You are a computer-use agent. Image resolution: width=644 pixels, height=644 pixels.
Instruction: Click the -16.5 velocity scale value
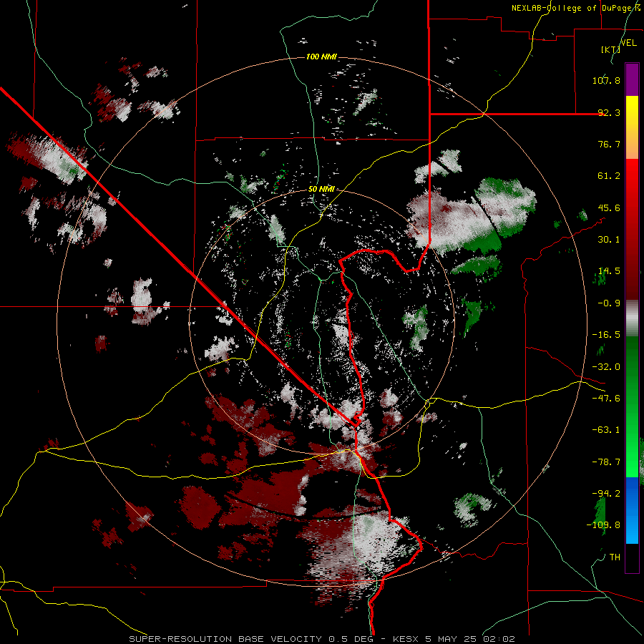(x=606, y=335)
